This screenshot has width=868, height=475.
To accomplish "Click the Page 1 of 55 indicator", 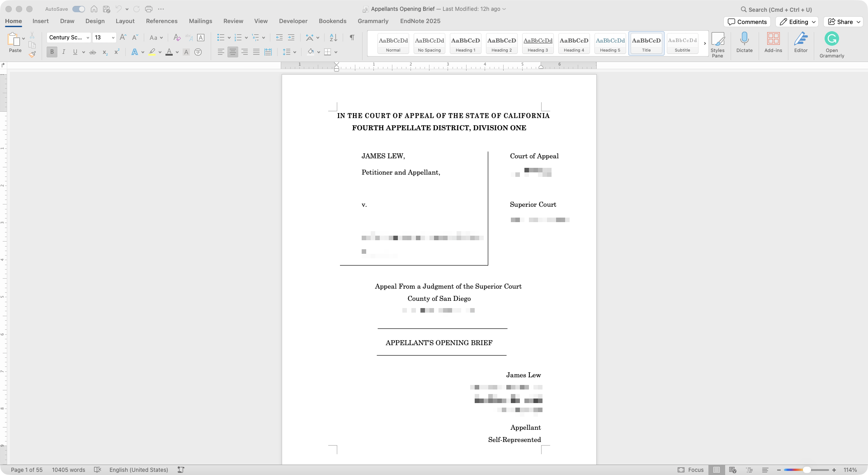I will click(27, 470).
